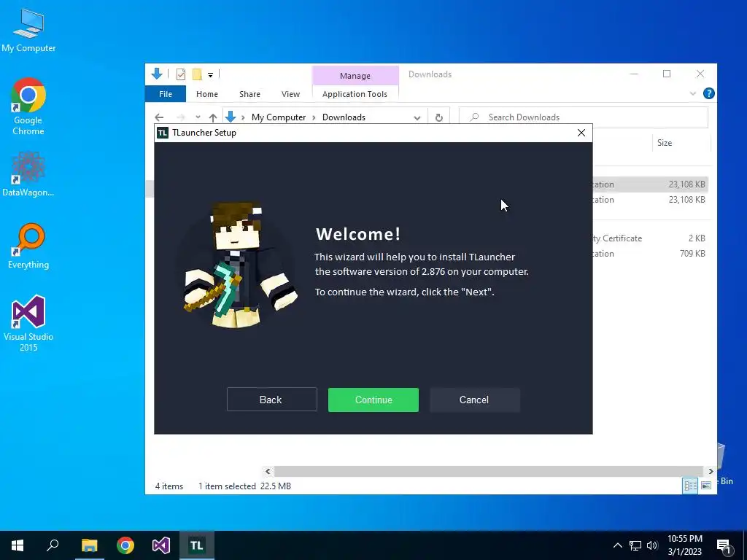747x560 pixels.
Task: Open Visual Studio from taskbar
Action: 161,545
